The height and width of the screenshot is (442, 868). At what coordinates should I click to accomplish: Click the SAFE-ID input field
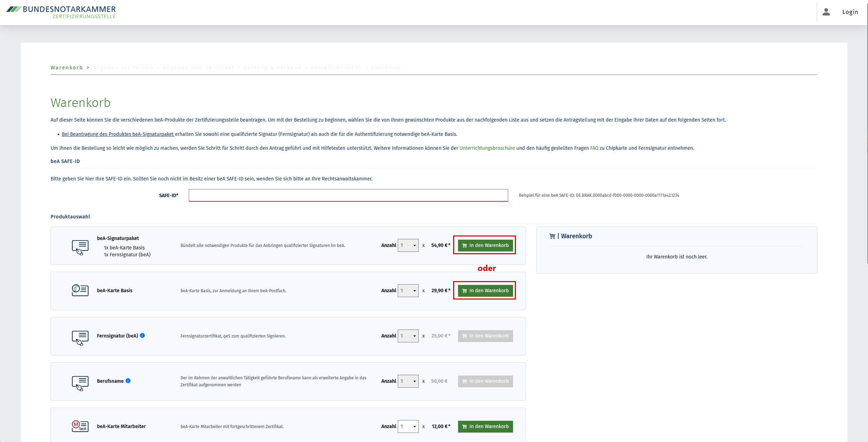point(348,195)
